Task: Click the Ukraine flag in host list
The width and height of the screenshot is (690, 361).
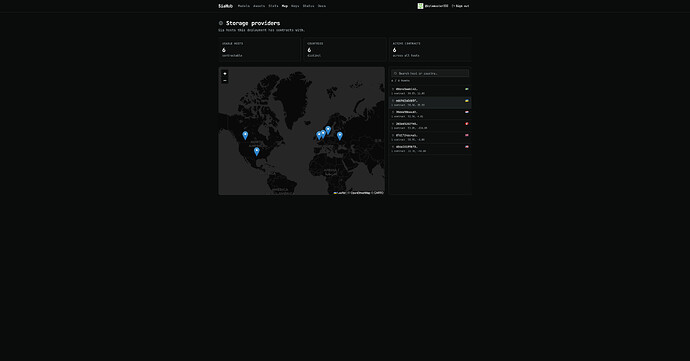Action: coord(467,101)
